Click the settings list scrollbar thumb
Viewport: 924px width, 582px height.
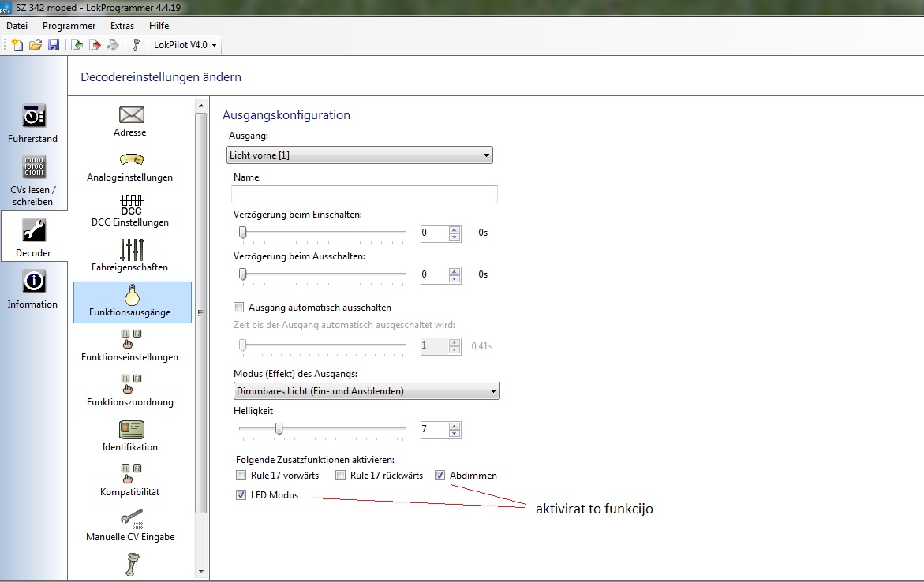pos(201,313)
